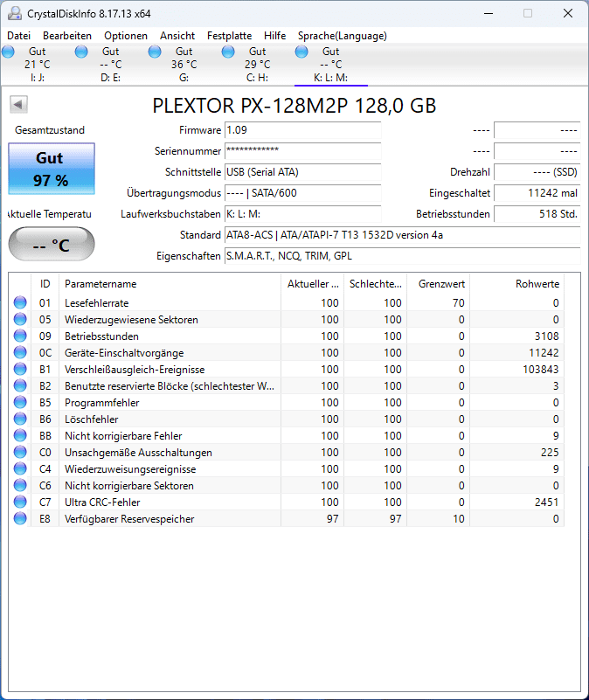Open the Festplatte menu

229,36
